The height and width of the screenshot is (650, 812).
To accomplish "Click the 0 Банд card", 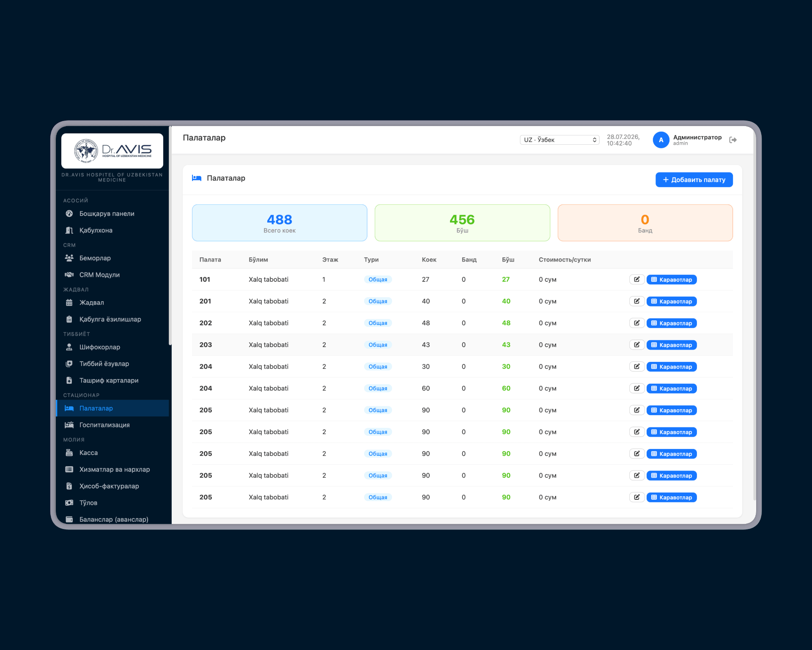I will pyautogui.click(x=645, y=223).
